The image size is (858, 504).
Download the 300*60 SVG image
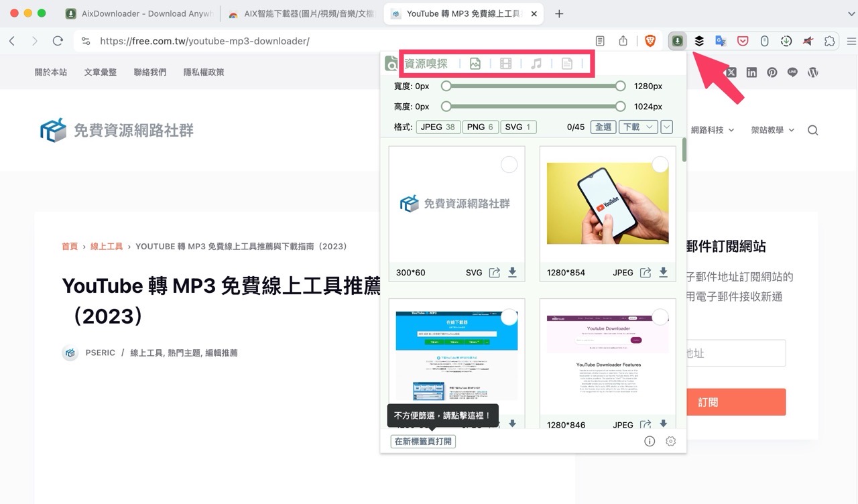coord(512,272)
